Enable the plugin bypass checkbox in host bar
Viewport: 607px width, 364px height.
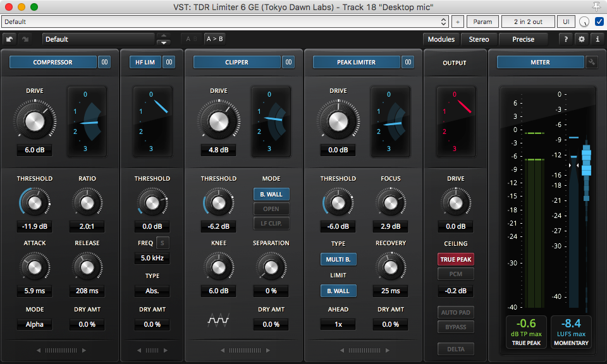(599, 21)
